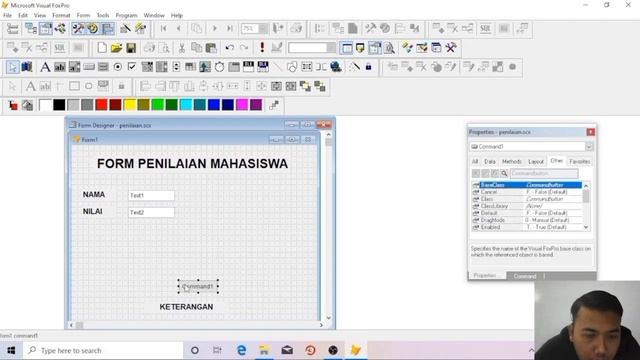Open File Explorer from taskbar
This screenshot has height=360, width=640.
point(264,350)
